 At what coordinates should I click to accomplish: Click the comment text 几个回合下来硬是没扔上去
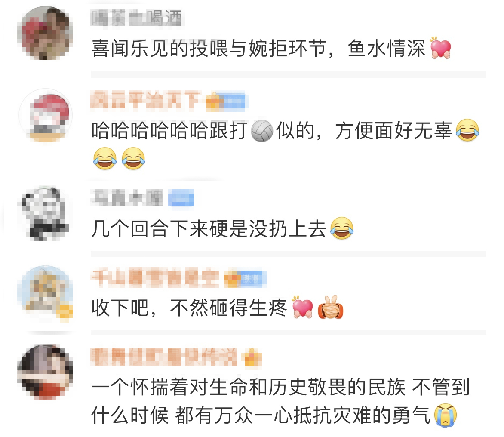click(209, 229)
